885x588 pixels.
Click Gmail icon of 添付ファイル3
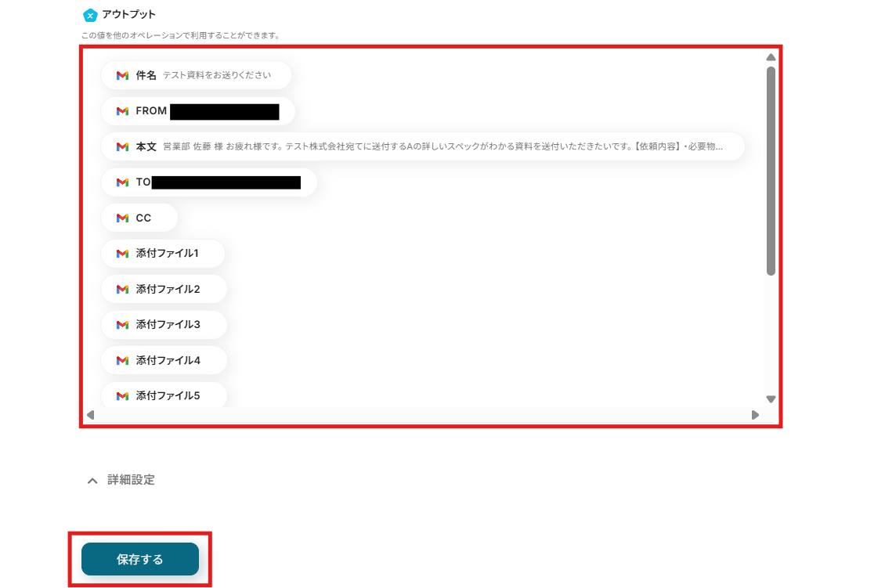tap(122, 324)
